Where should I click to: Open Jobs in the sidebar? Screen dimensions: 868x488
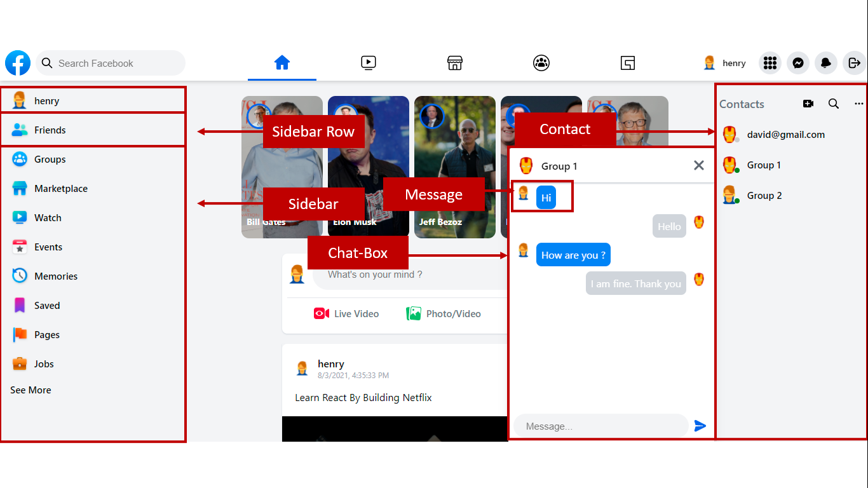[93, 363]
